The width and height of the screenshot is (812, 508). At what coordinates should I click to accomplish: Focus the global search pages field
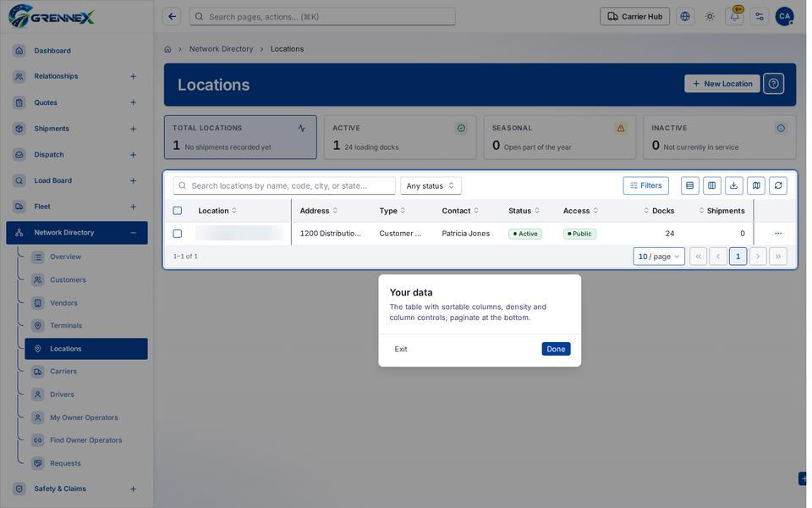(322, 17)
